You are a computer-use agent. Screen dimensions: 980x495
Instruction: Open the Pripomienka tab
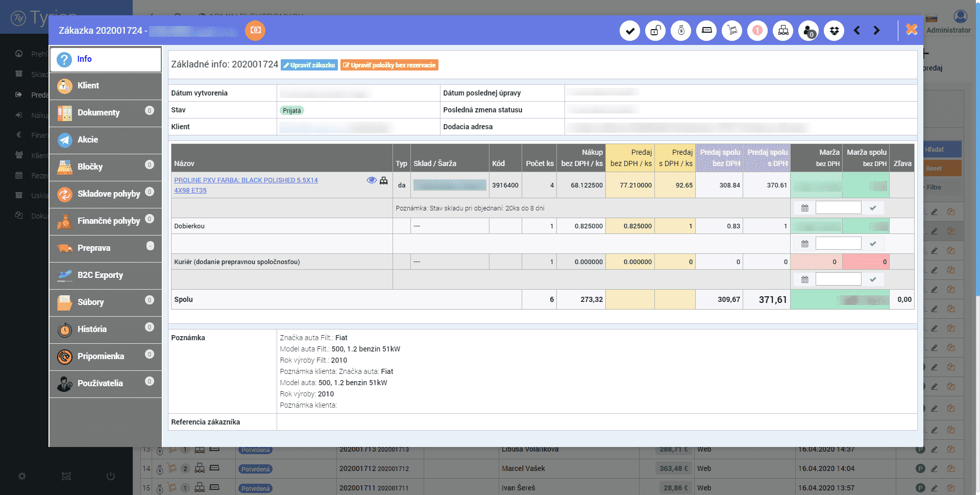point(106,357)
